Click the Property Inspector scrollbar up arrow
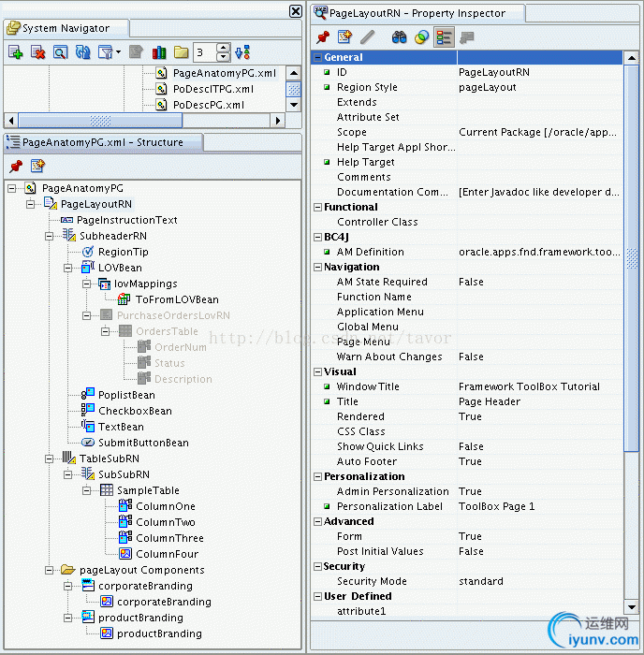The width and height of the screenshot is (644, 655). click(632, 58)
